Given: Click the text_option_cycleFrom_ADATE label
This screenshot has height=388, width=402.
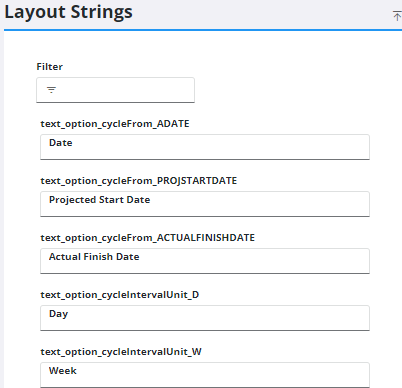Looking at the screenshot, I should tap(115, 124).
